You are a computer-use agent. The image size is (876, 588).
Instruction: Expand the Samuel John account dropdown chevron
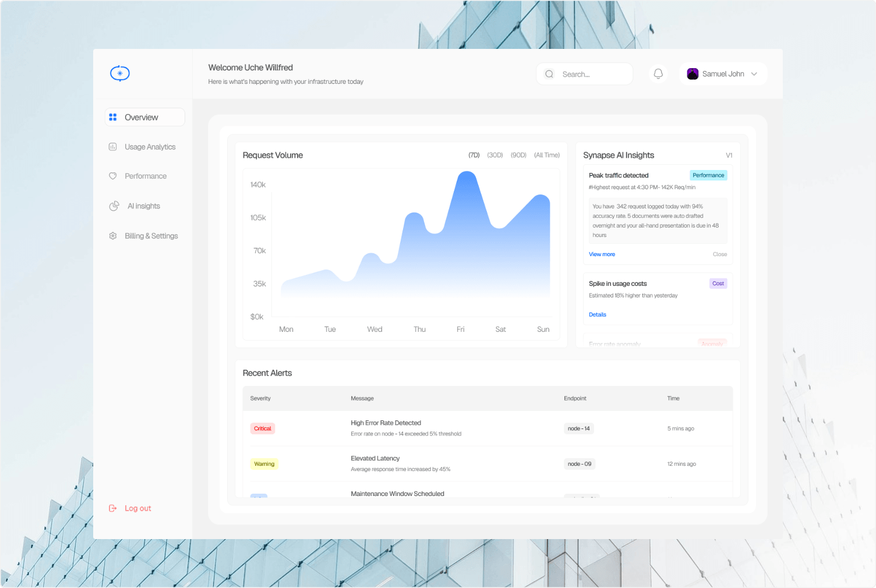coord(754,74)
